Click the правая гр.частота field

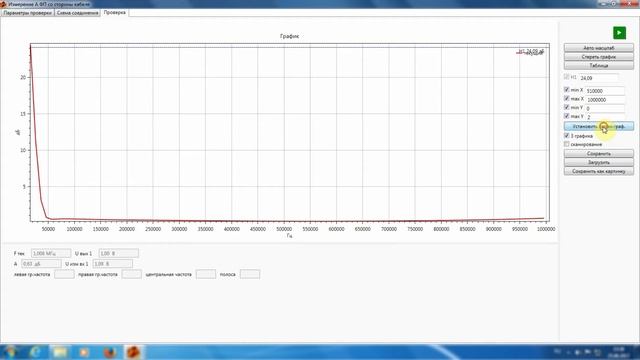(x=132, y=274)
